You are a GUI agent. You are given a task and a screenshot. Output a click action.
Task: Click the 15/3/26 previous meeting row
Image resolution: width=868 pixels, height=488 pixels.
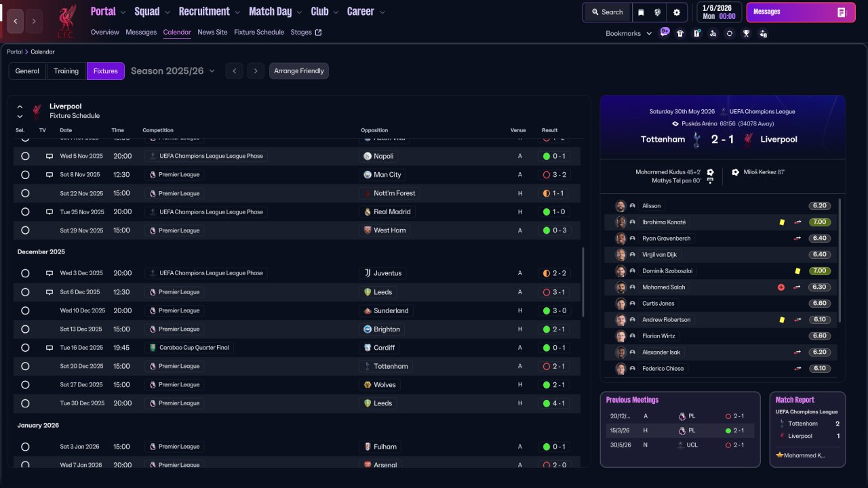click(680, 430)
